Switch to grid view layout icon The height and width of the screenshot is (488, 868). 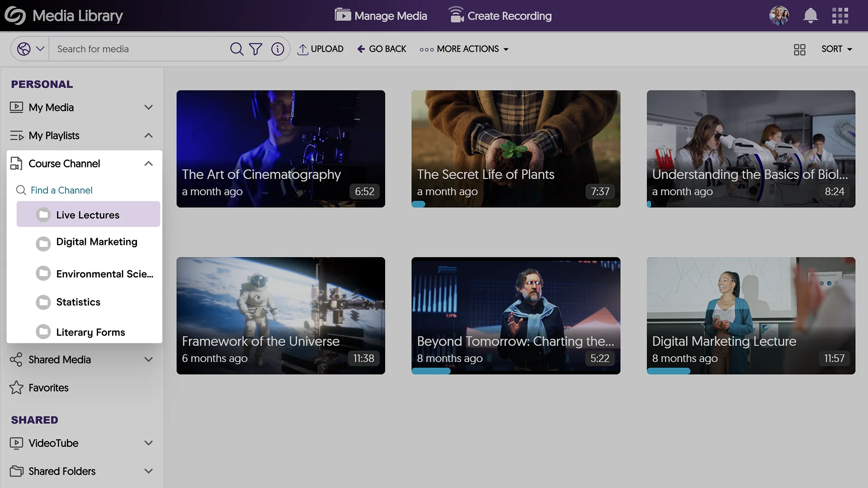pos(799,49)
